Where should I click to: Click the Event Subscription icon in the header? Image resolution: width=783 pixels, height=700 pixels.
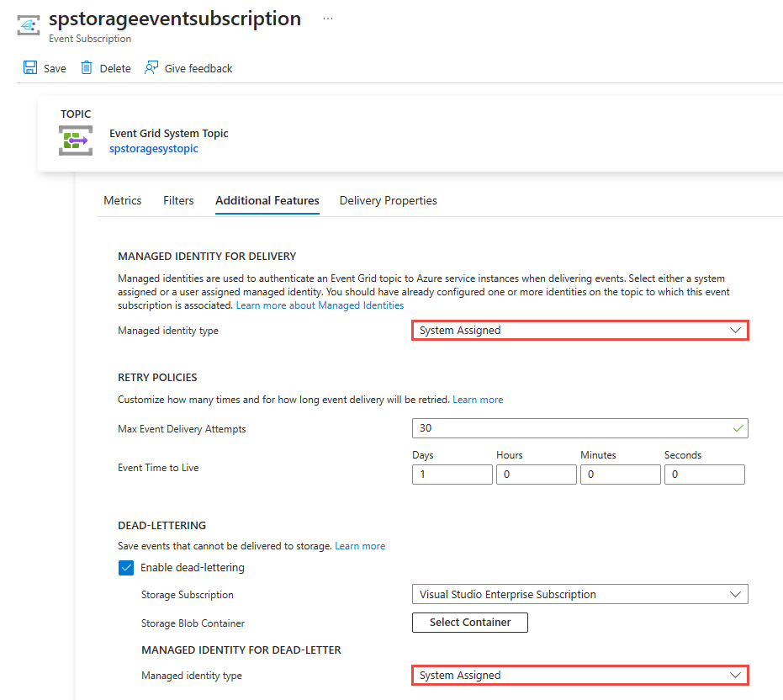(x=28, y=24)
